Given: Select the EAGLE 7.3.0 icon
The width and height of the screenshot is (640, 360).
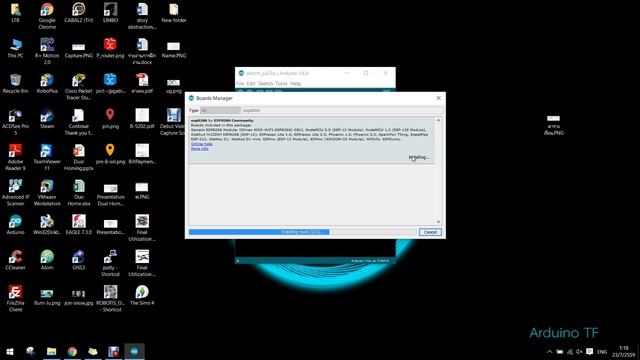Looking at the screenshot, I should [79, 224].
